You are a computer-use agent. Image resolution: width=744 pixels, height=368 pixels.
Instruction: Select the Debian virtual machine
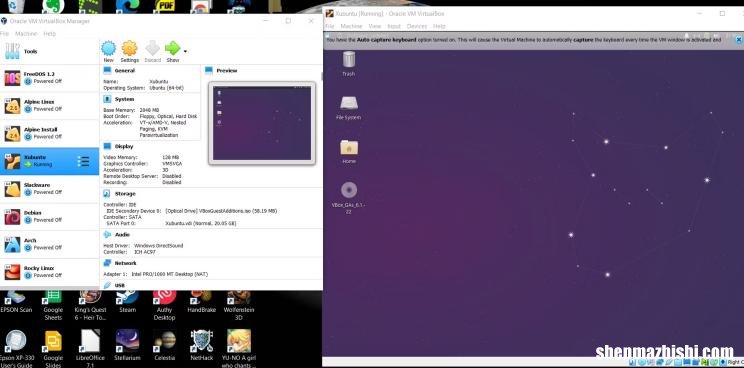[49, 216]
